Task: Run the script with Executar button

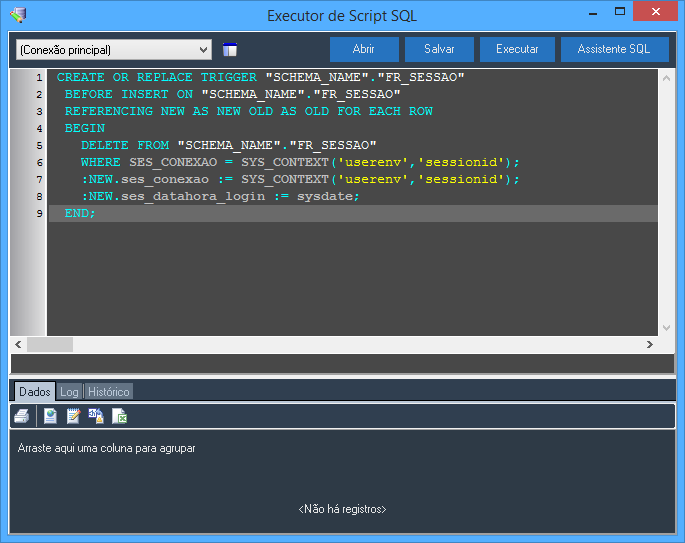Action: click(x=517, y=49)
